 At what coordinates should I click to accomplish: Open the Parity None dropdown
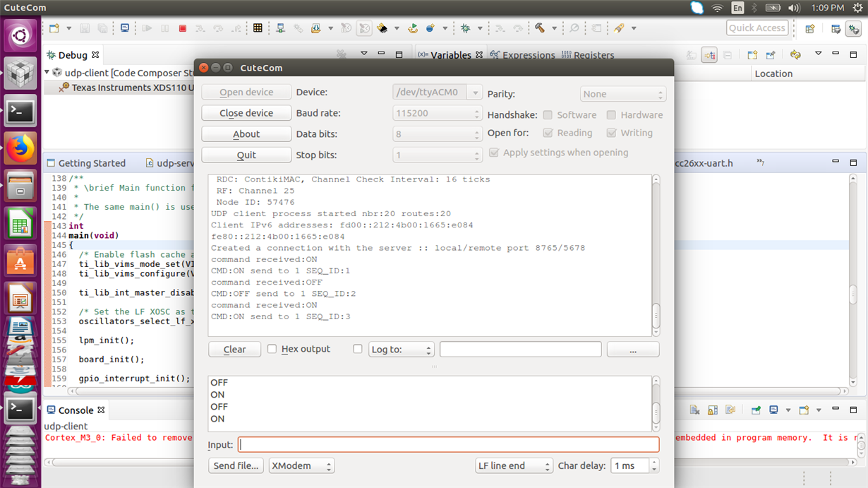[623, 94]
